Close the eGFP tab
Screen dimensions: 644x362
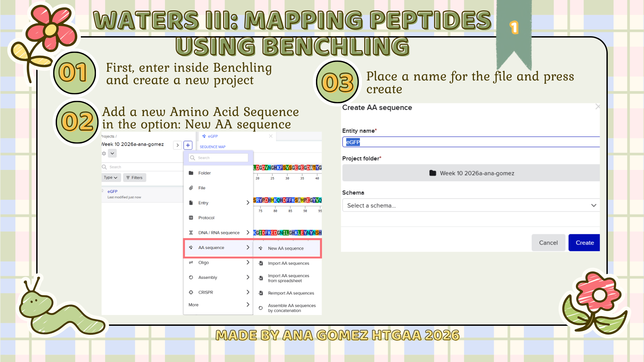[x=271, y=136]
